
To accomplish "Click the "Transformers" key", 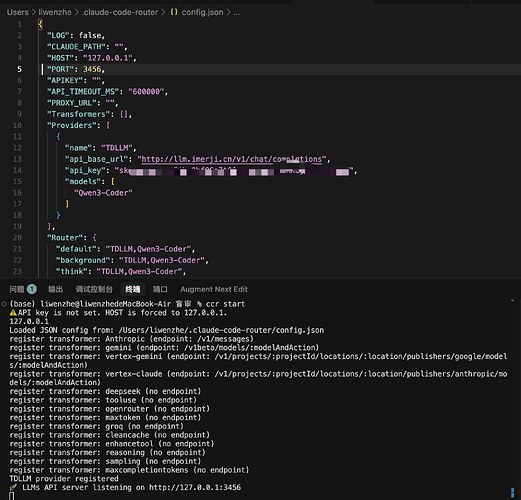I will [78, 114].
